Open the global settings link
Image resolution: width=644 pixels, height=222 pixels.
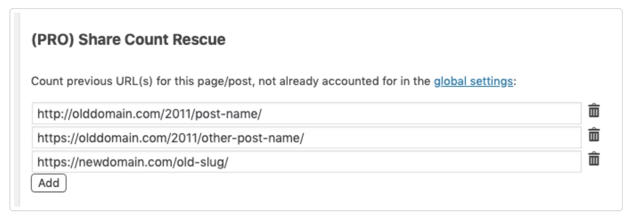point(473,82)
